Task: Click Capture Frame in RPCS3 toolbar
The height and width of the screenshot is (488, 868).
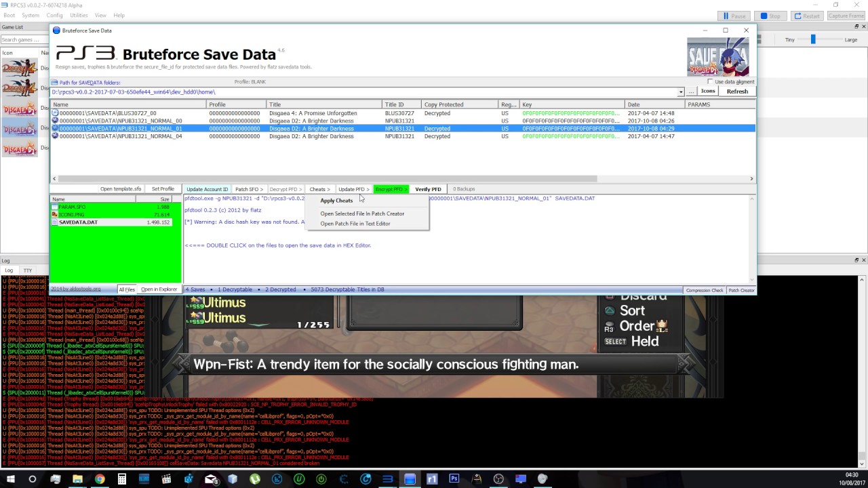Action: coord(846,16)
